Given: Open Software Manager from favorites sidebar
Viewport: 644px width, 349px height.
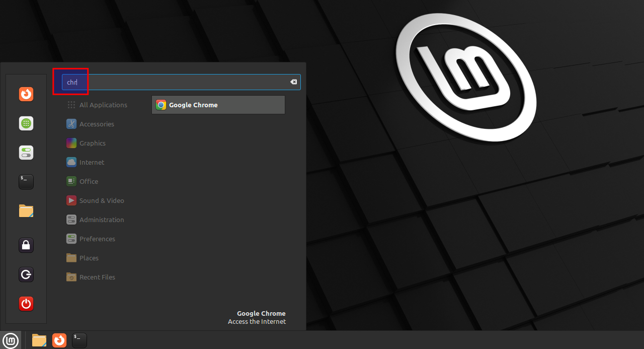Looking at the screenshot, I should [x=26, y=123].
